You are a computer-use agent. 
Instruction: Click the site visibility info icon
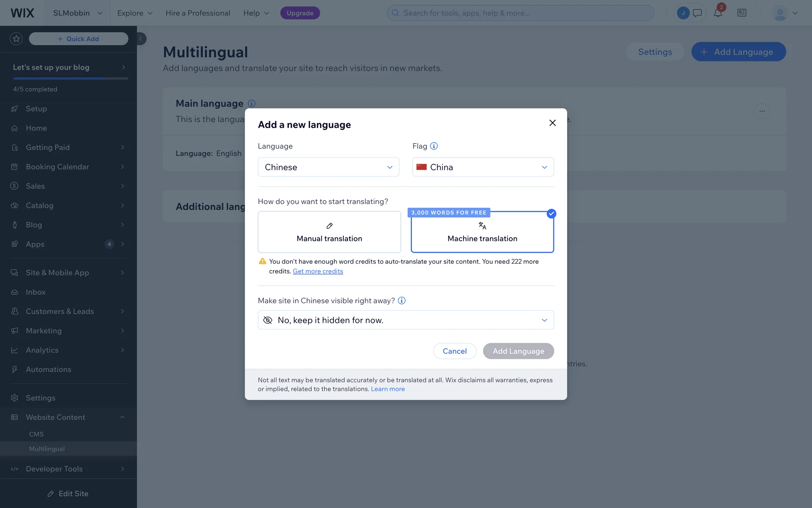(x=402, y=301)
